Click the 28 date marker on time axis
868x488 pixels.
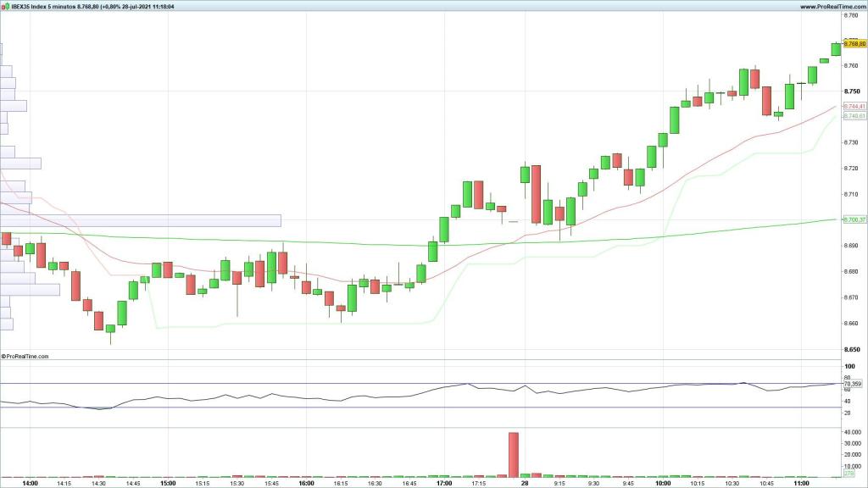click(525, 484)
